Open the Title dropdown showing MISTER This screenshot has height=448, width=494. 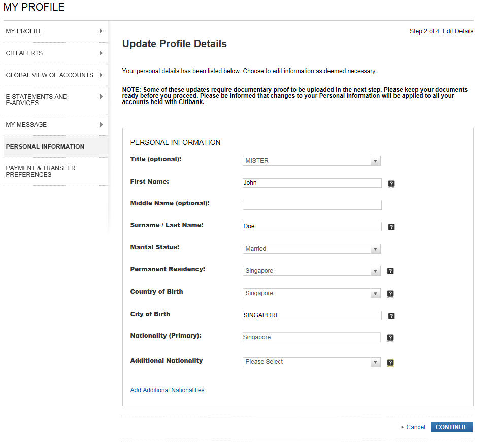pyautogui.click(x=311, y=161)
